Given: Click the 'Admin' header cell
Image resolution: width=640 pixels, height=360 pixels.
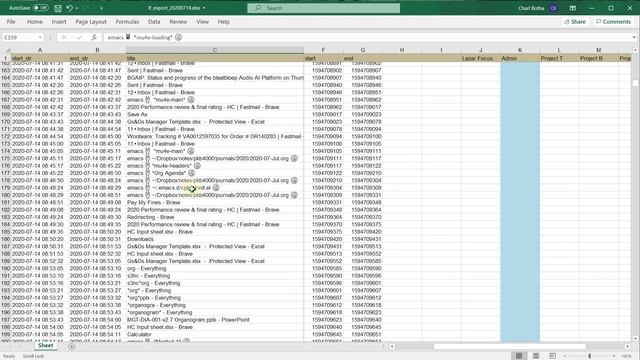Looking at the screenshot, I should point(520,58).
